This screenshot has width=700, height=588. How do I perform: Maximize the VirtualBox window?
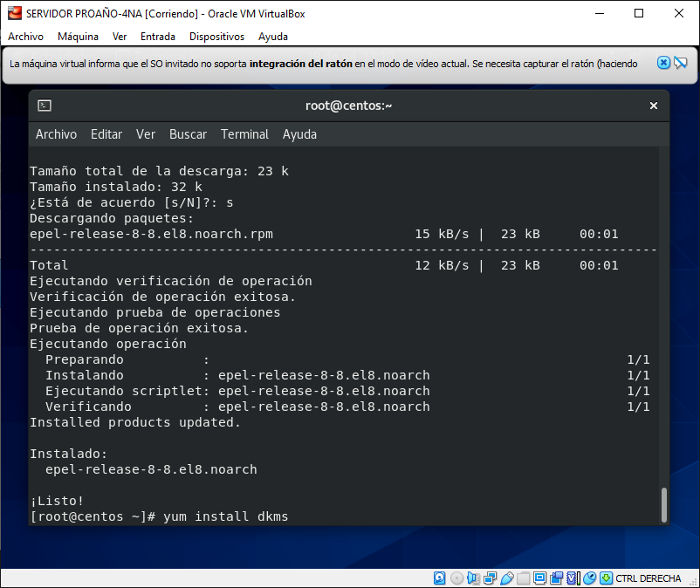639,13
